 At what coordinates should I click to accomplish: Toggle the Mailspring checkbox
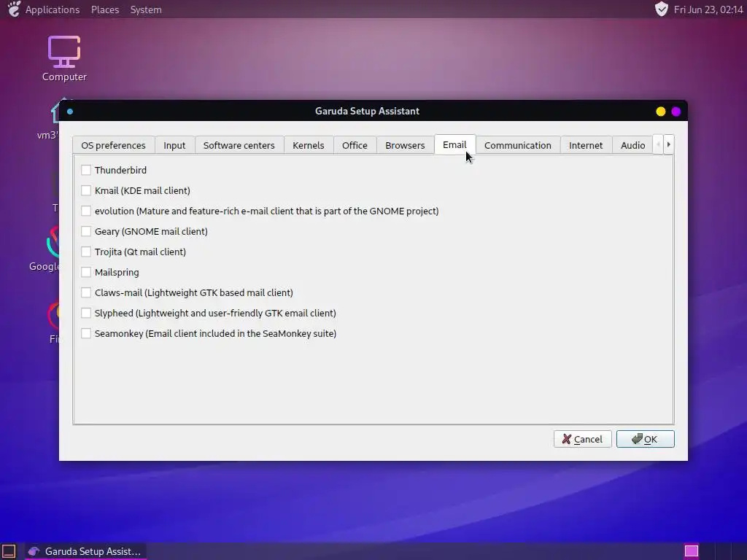pos(86,273)
